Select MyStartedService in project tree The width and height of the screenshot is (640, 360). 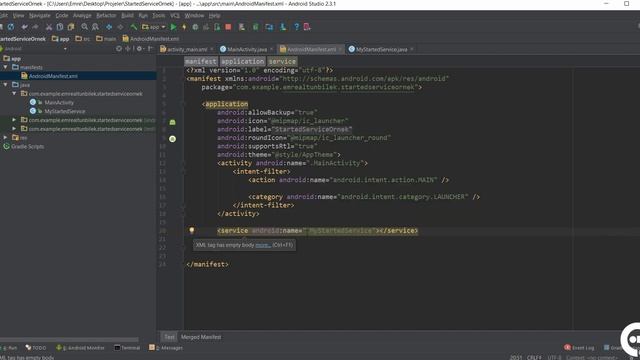coord(64,111)
